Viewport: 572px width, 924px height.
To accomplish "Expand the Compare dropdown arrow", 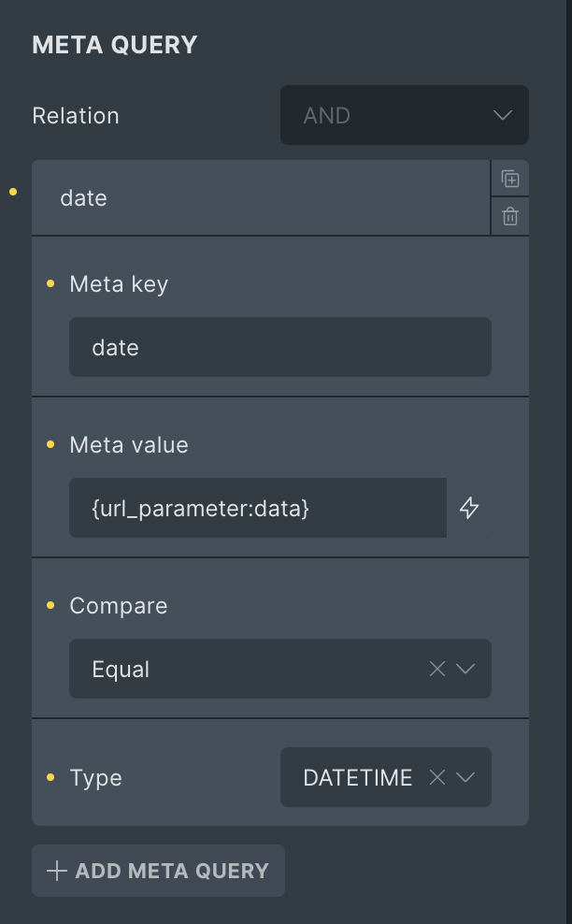I will pyautogui.click(x=465, y=669).
